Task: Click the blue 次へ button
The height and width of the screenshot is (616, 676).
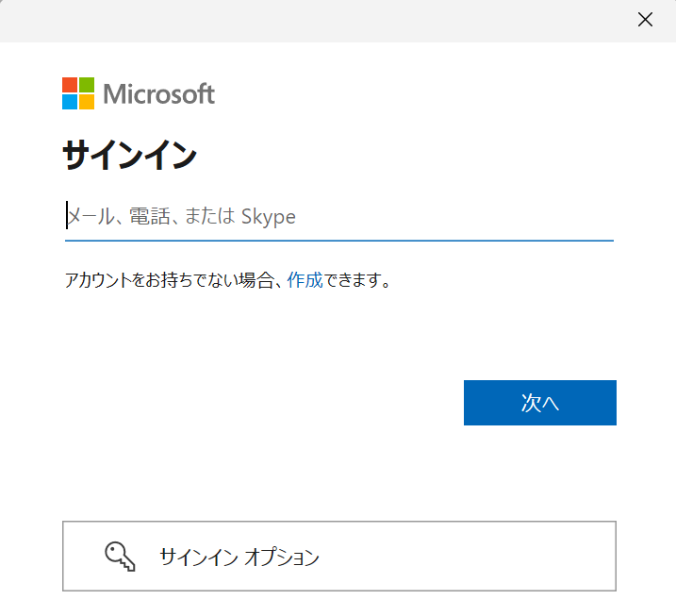Action: click(540, 403)
